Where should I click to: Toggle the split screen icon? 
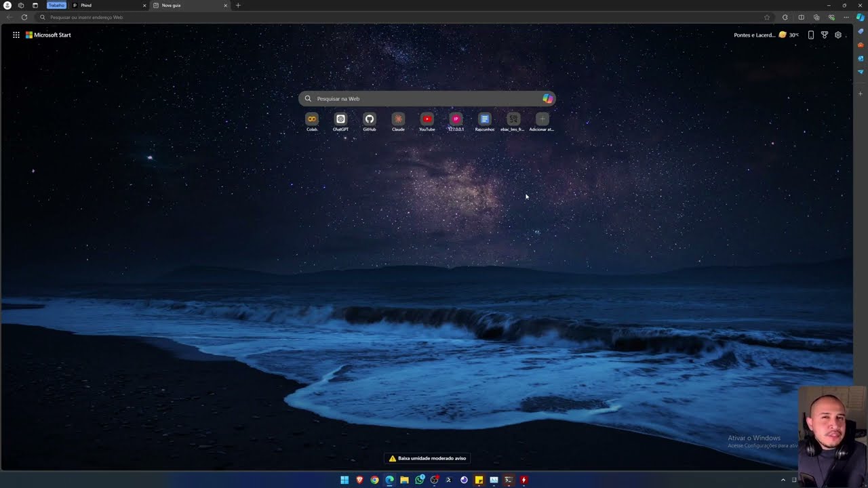tap(801, 17)
